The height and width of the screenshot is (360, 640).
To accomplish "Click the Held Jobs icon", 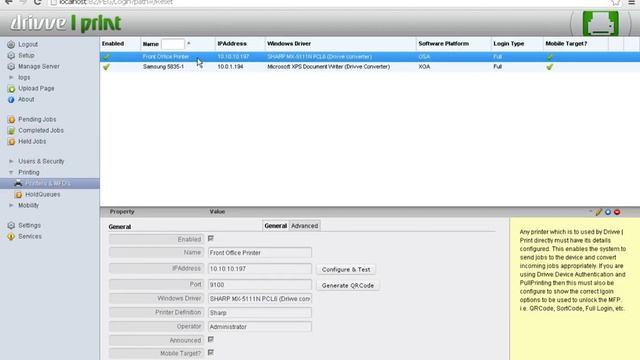I will tap(11, 142).
